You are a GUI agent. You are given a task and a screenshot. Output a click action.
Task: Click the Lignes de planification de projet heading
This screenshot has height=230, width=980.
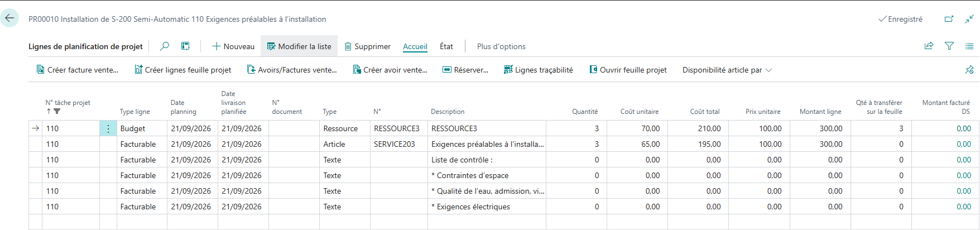85,46
